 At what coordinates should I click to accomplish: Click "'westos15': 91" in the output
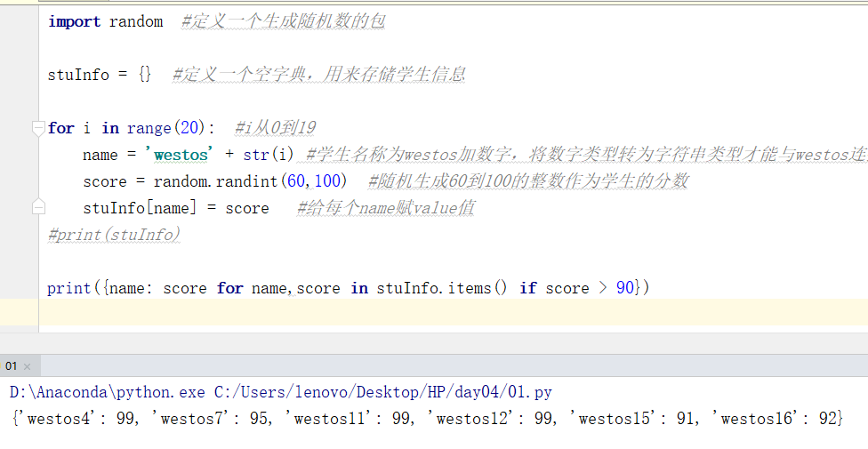tap(633, 418)
